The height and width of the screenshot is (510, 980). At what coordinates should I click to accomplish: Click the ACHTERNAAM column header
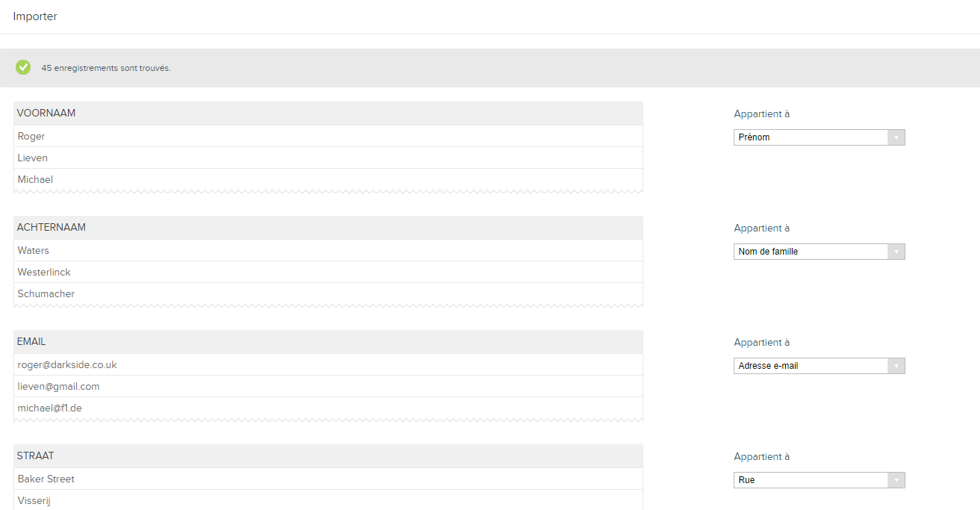[52, 228]
